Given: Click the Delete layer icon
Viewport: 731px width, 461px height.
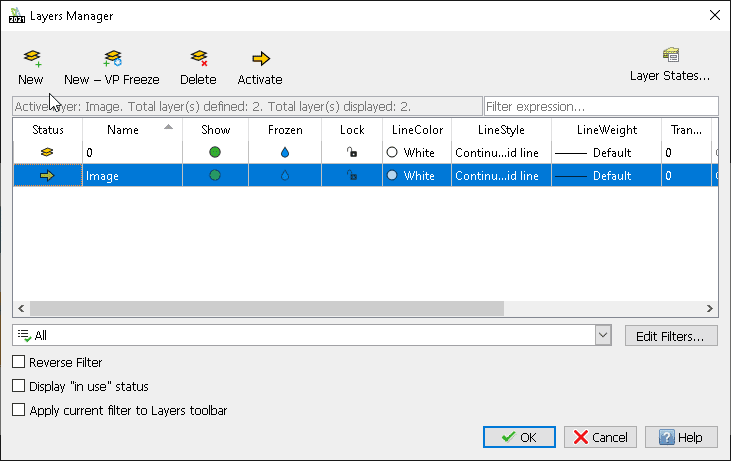Looking at the screenshot, I should pos(198,60).
